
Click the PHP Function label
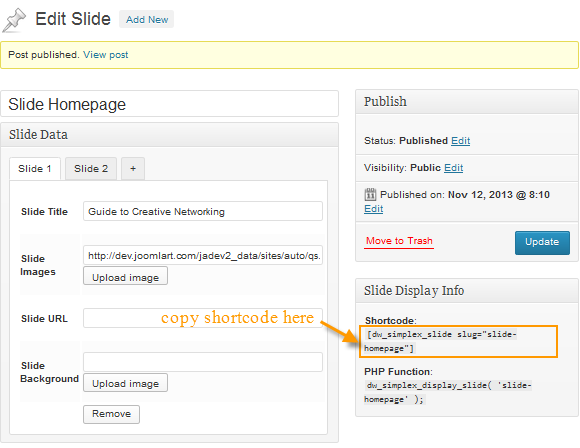coord(397,371)
